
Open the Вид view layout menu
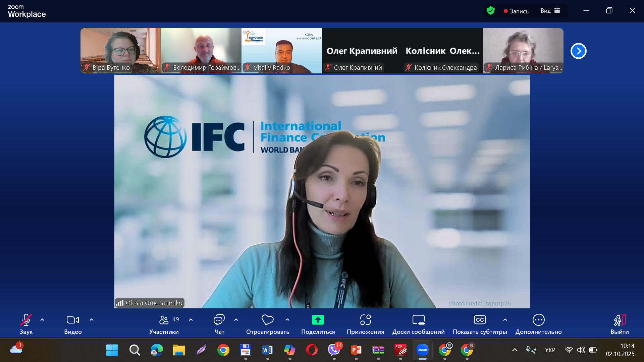pyautogui.click(x=550, y=11)
